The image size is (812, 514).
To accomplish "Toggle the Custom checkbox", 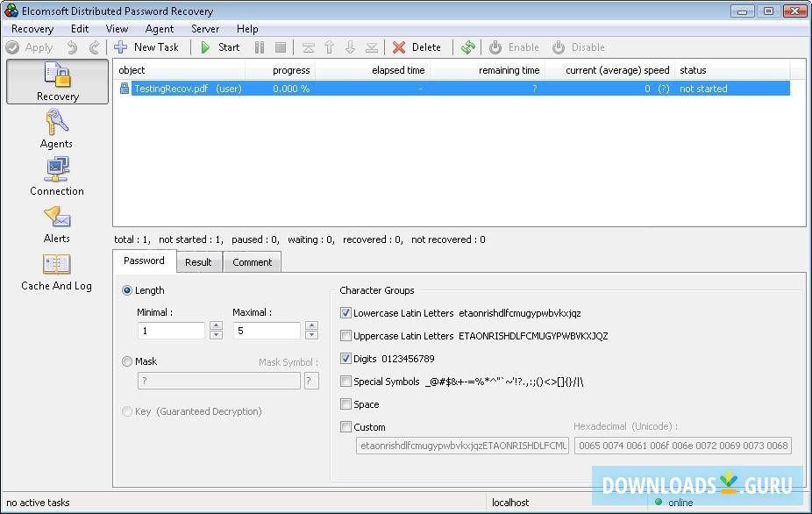I will coord(345,427).
